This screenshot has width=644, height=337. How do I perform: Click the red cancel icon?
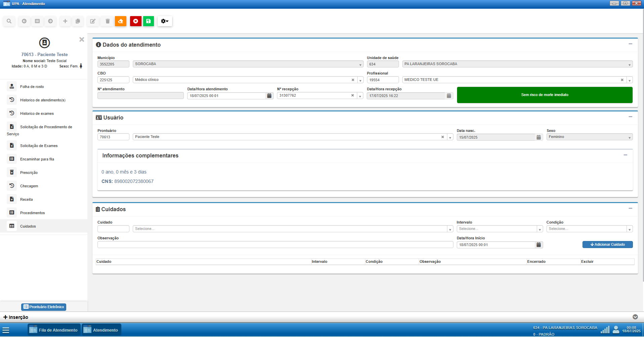(135, 21)
